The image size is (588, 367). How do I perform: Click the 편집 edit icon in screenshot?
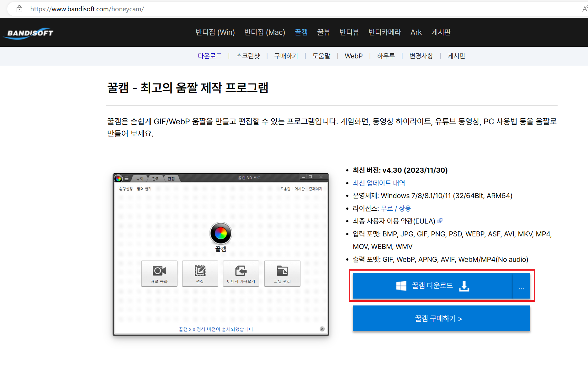coord(200,271)
